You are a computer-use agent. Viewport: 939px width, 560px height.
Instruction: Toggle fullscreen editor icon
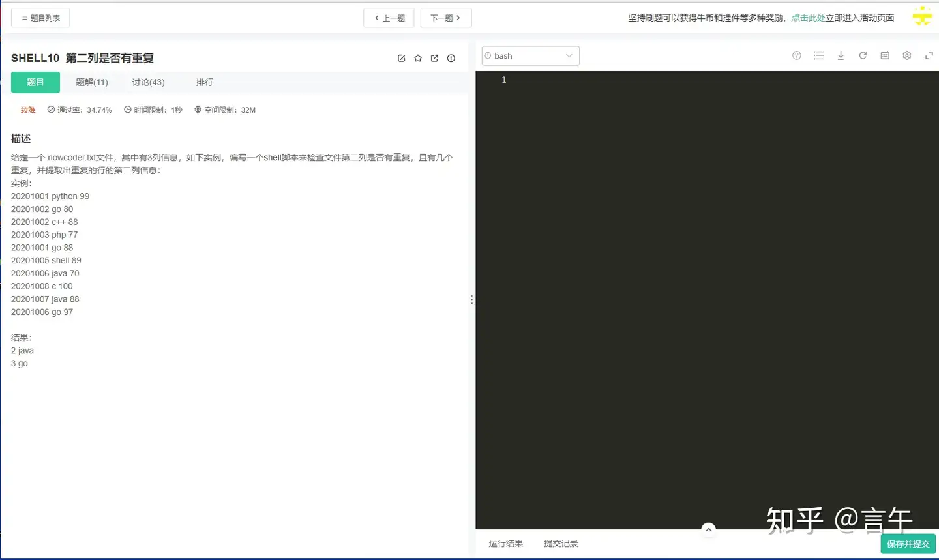[929, 56]
